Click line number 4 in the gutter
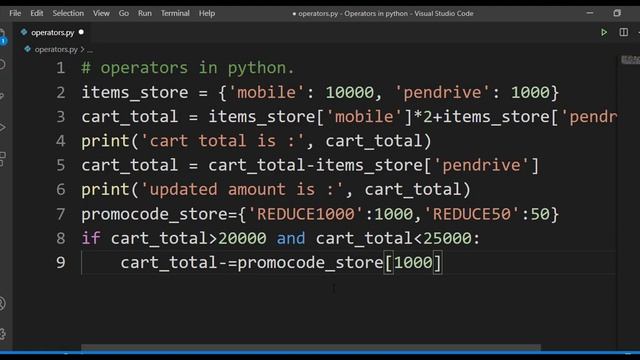640x360 pixels. point(60,141)
